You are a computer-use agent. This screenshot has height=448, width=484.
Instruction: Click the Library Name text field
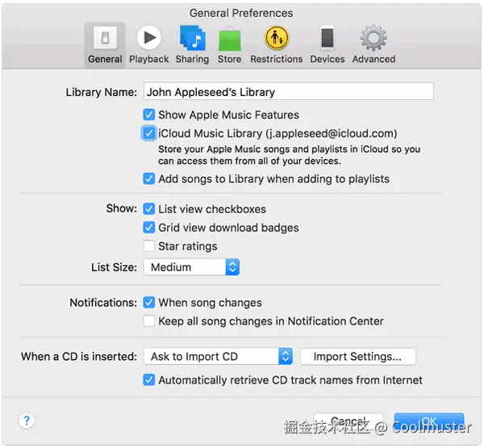288,91
